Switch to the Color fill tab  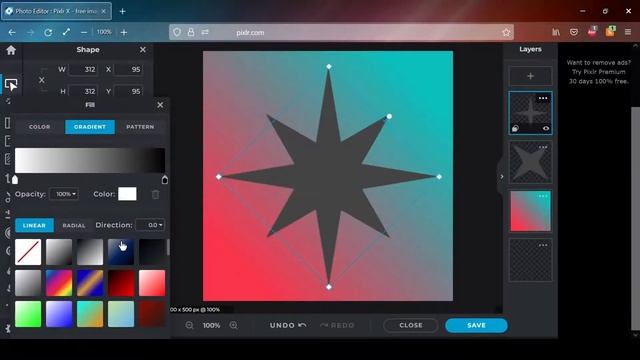click(40, 127)
